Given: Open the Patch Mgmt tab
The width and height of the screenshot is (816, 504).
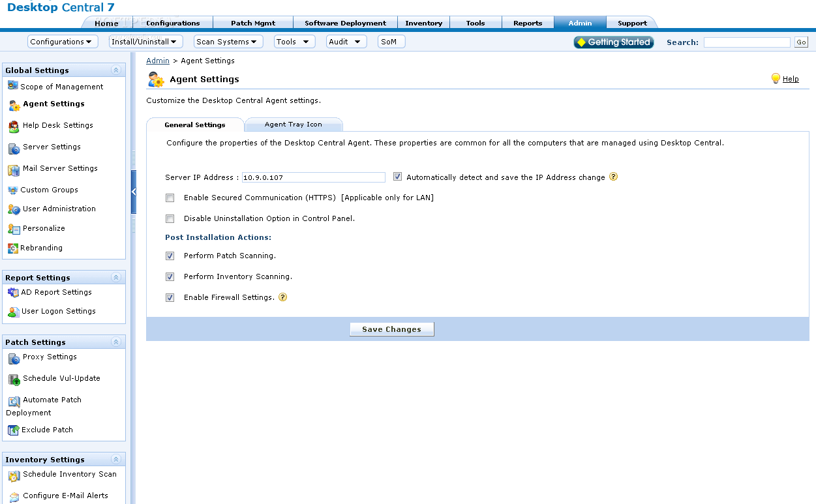Looking at the screenshot, I should click(x=253, y=23).
